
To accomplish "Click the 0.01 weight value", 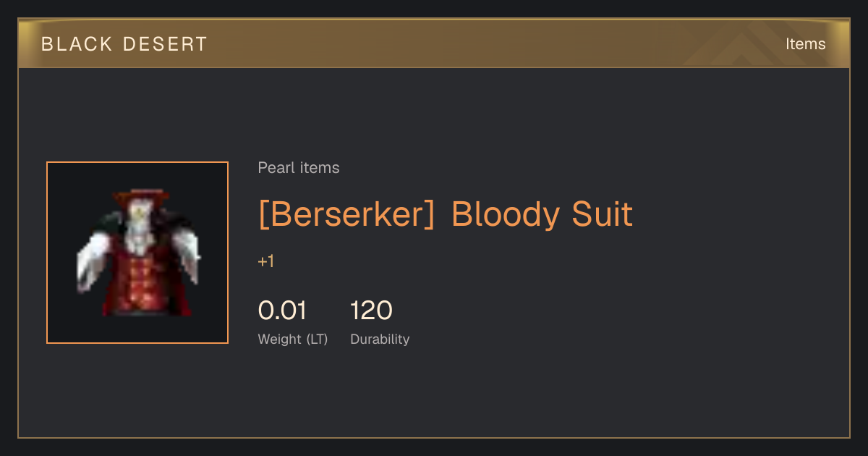I will [282, 311].
